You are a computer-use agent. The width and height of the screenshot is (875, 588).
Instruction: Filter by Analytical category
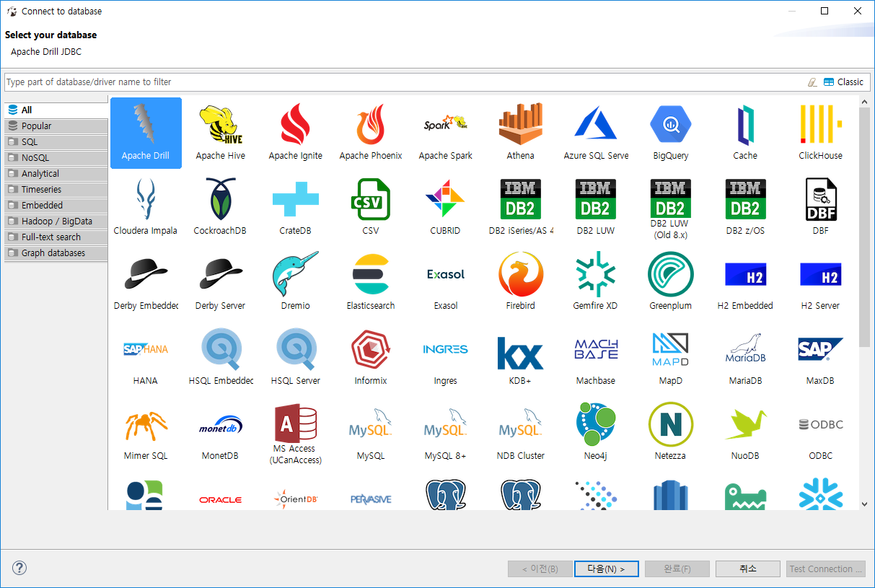[56, 174]
